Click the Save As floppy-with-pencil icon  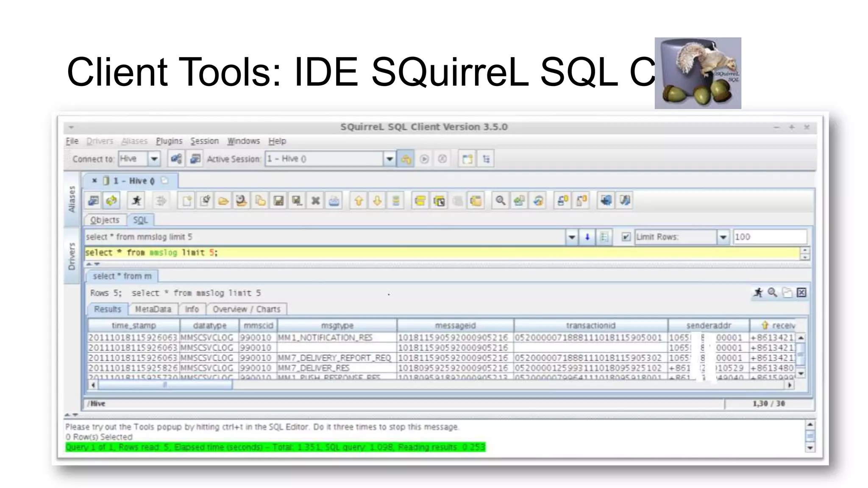point(297,200)
